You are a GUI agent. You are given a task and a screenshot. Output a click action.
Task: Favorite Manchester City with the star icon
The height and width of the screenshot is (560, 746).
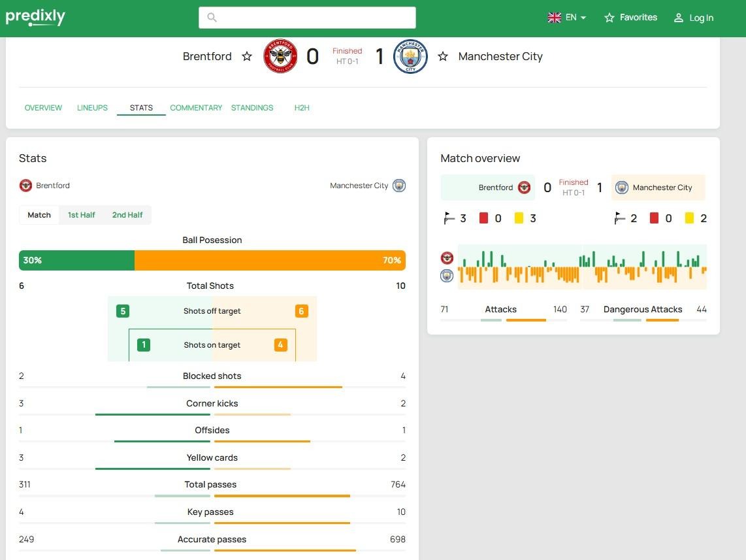[443, 56]
